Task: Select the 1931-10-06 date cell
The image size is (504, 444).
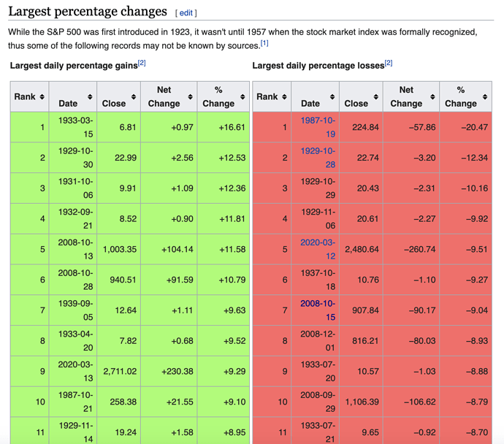Action: tap(73, 188)
